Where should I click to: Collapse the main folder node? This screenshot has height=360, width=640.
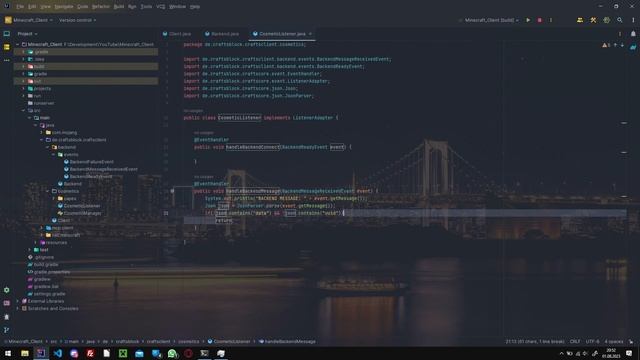coord(29,118)
